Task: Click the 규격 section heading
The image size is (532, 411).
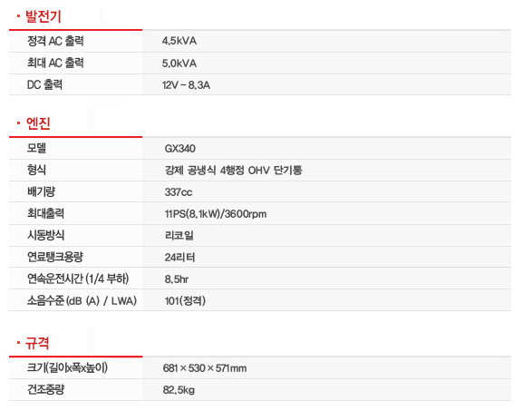Action: pos(37,343)
